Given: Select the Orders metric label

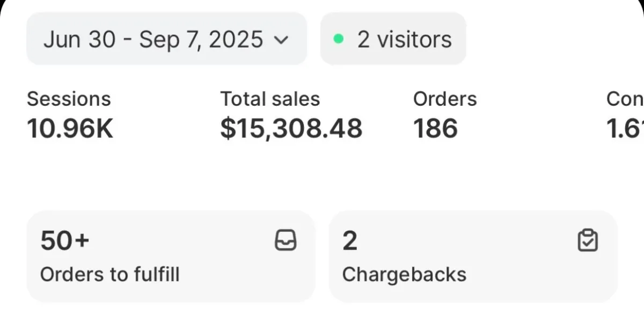Looking at the screenshot, I should pos(445,99).
